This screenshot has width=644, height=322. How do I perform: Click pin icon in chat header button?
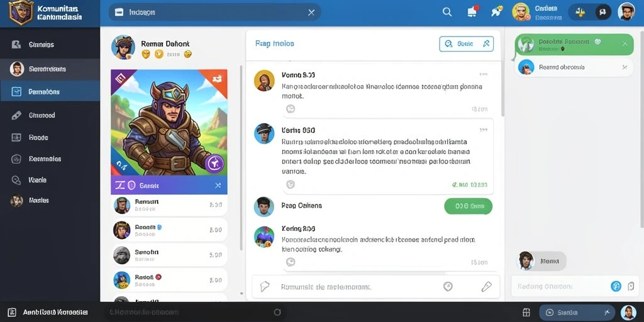click(x=486, y=43)
